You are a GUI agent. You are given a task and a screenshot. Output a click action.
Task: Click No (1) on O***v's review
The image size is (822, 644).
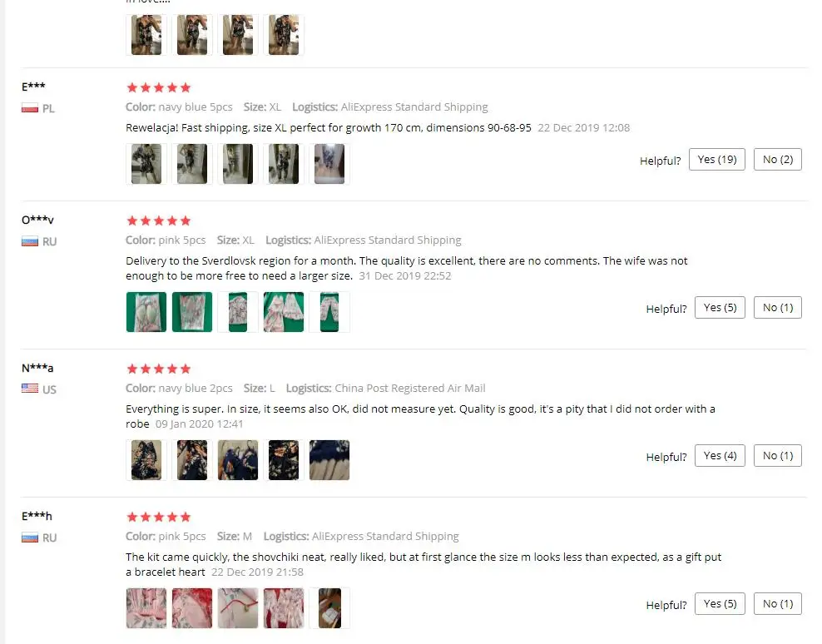point(777,307)
